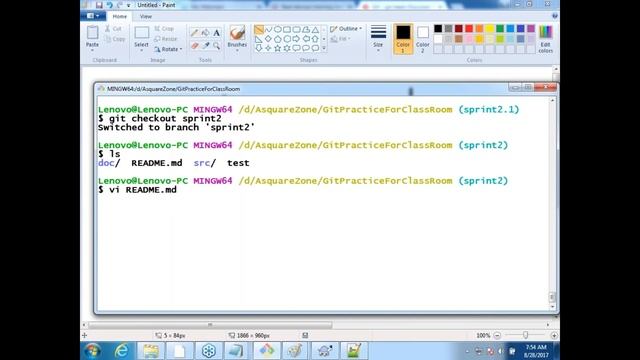Click the taskbar clock showing 7:54 AM
640x360 pixels.
tap(536, 351)
